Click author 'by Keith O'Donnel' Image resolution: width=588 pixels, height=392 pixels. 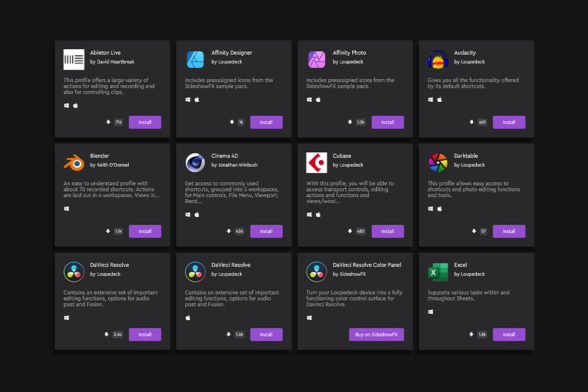coord(109,165)
